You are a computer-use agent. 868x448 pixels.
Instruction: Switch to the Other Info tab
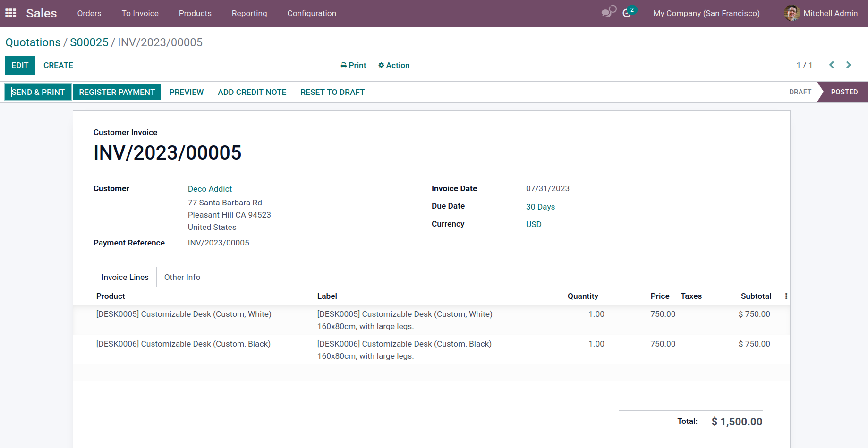click(x=182, y=277)
